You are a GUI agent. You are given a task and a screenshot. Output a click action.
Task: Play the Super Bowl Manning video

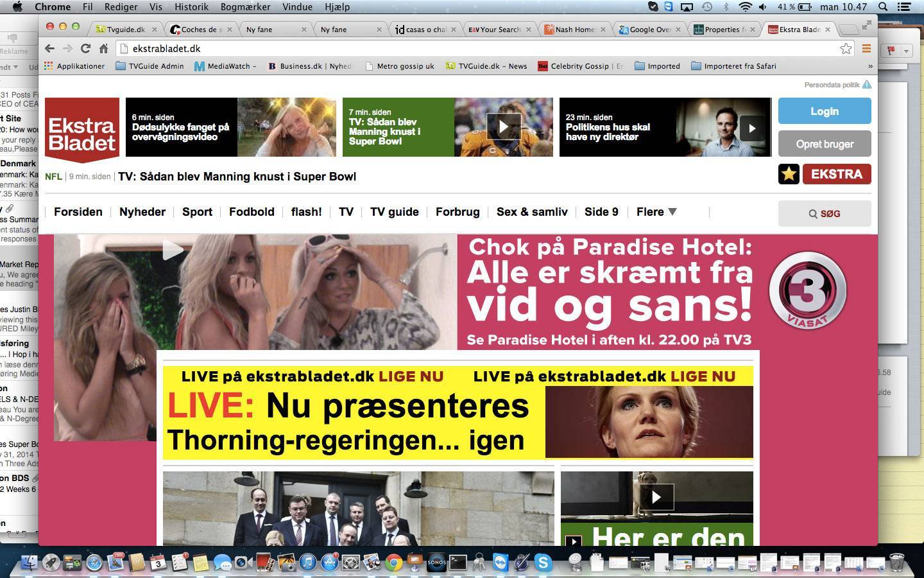coord(504,127)
